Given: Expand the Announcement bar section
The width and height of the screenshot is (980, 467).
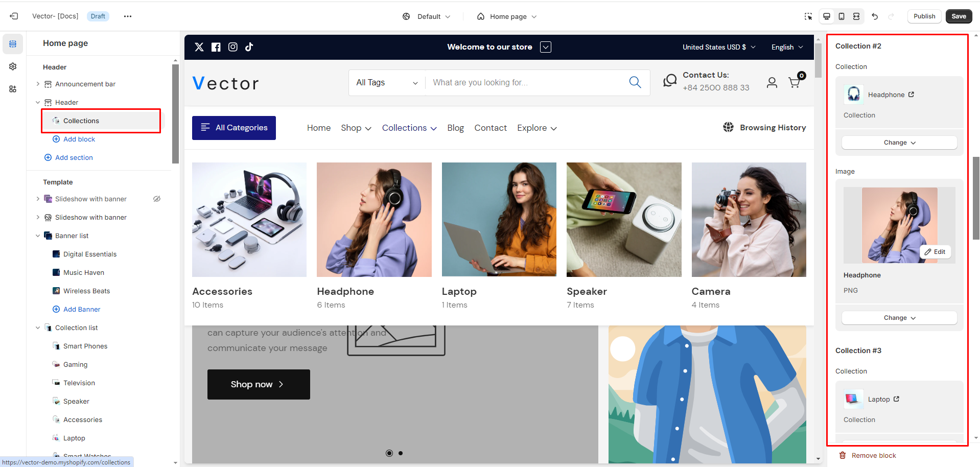Looking at the screenshot, I should 38,84.
